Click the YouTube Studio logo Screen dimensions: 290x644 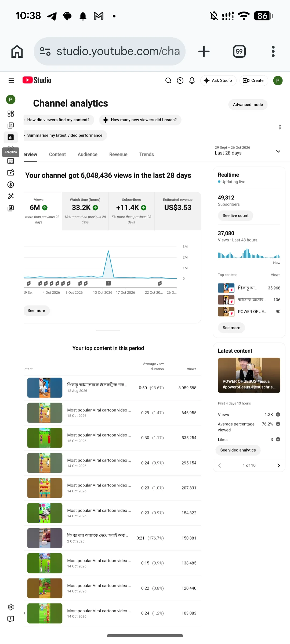[37, 80]
